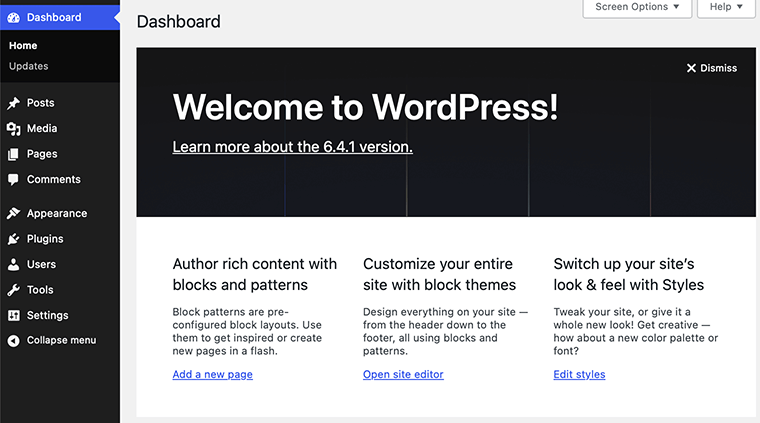Click paragraph starting Block patterns are pre-configured
The height and width of the screenshot is (423, 760).
[x=247, y=331]
